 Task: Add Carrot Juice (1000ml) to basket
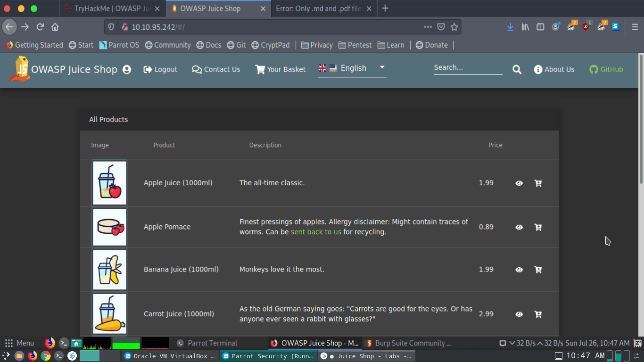pyautogui.click(x=538, y=314)
